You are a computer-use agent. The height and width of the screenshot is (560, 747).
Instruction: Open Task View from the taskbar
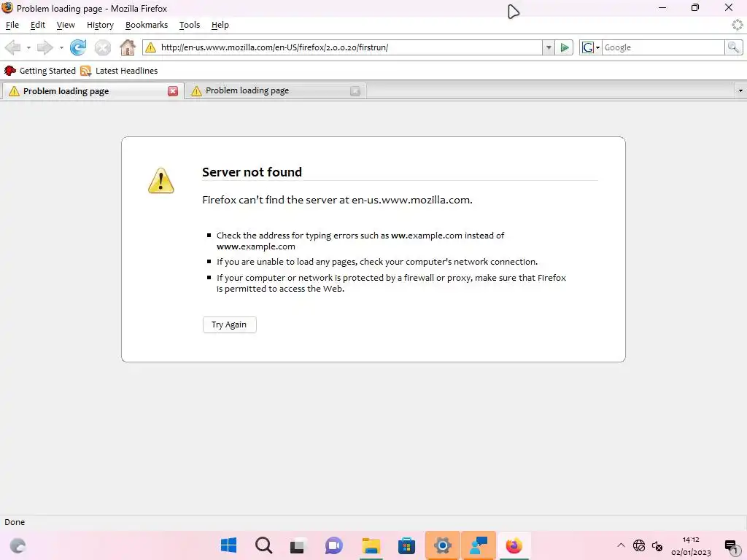[x=298, y=545]
